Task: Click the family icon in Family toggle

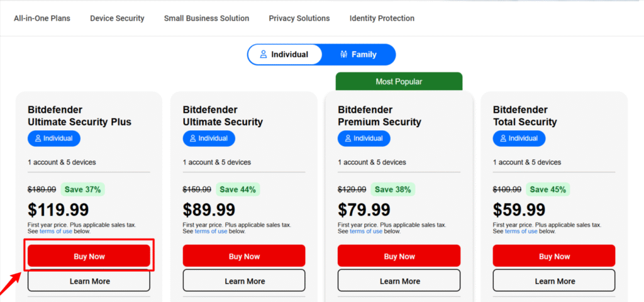Action: pos(343,55)
